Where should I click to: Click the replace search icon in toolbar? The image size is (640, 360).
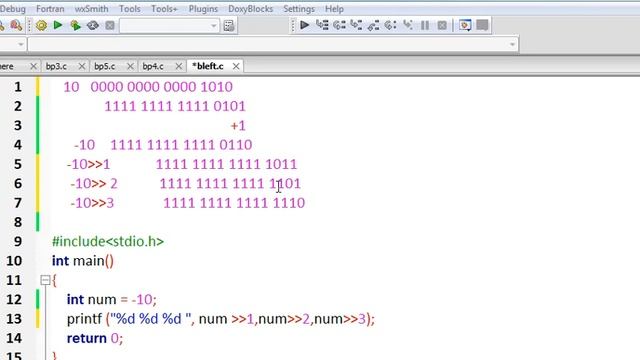[x=16, y=26]
